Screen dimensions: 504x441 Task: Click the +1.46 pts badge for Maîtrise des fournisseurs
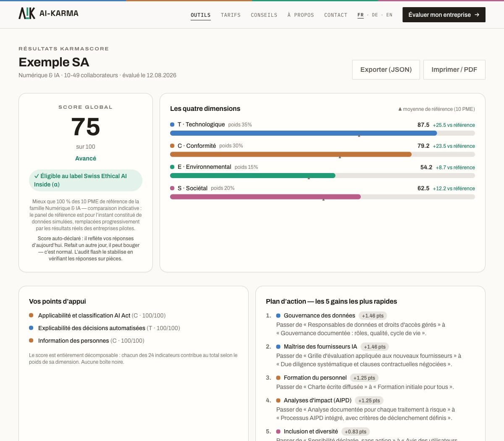375,347
